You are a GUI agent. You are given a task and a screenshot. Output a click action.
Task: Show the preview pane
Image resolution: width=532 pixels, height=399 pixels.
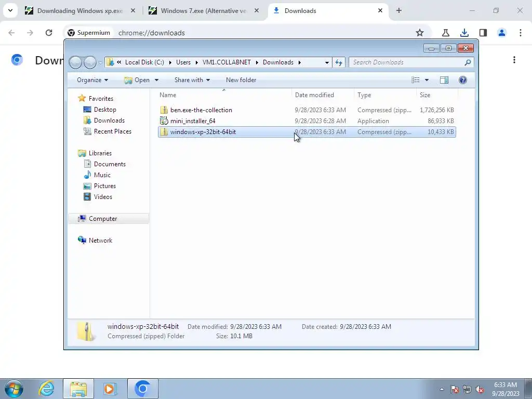(x=444, y=80)
